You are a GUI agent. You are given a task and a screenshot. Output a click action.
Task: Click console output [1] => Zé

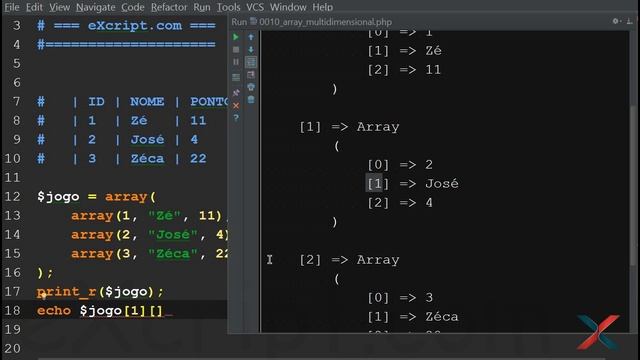click(x=404, y=51)
